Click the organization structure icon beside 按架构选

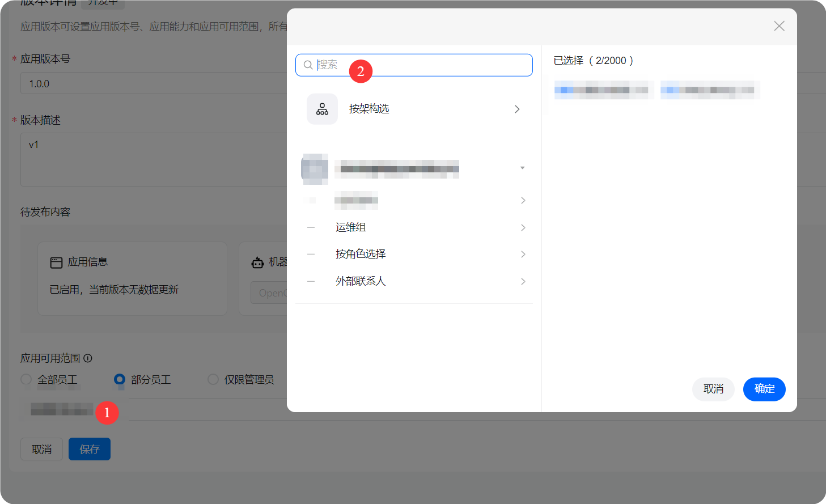coord(321,109)
